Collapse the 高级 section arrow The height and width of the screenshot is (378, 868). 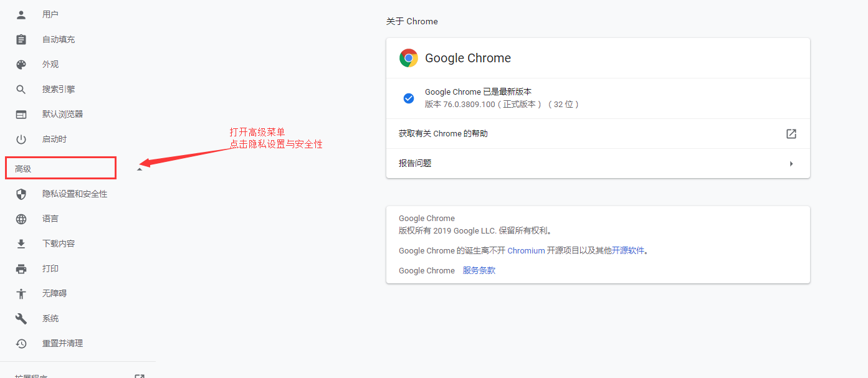point(140,169)
